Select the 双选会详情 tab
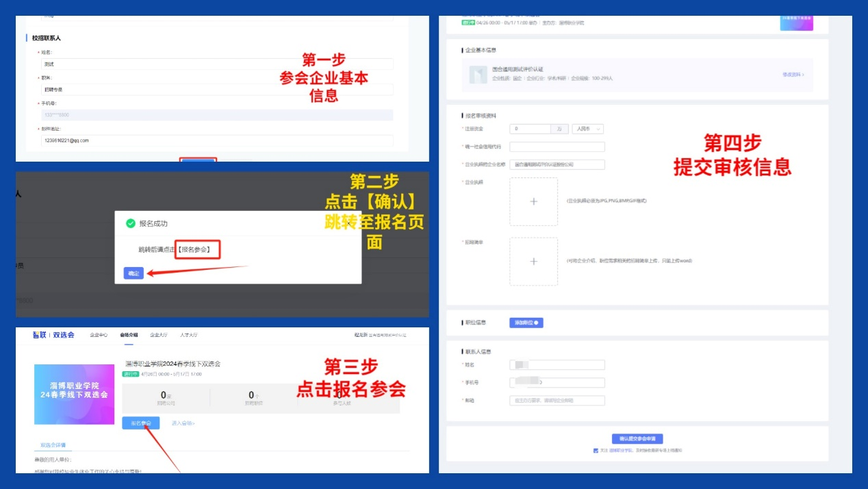The width and height of the screenshot is (868, 489). [53, 445]
